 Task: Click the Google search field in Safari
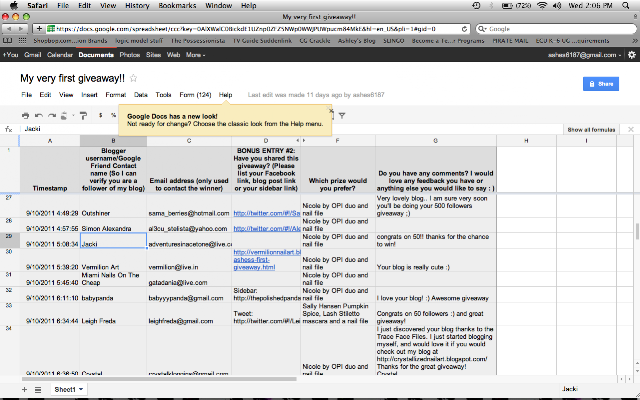[x=557, y=29]
